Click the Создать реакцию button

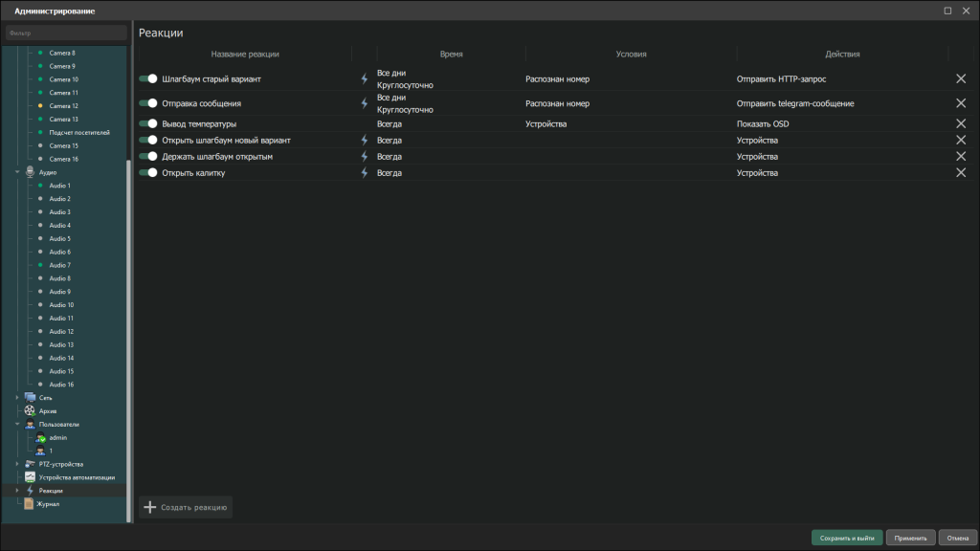click(186, 507)
